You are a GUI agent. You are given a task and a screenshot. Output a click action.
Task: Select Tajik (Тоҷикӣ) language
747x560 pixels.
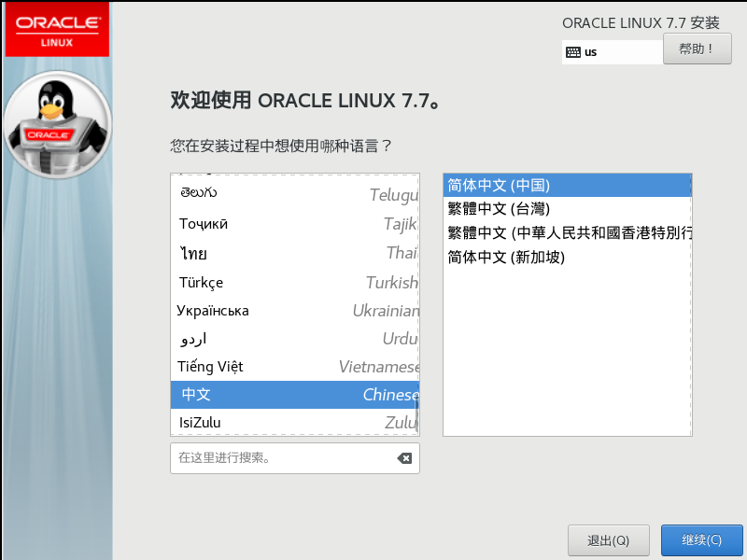tap(294, 224)
